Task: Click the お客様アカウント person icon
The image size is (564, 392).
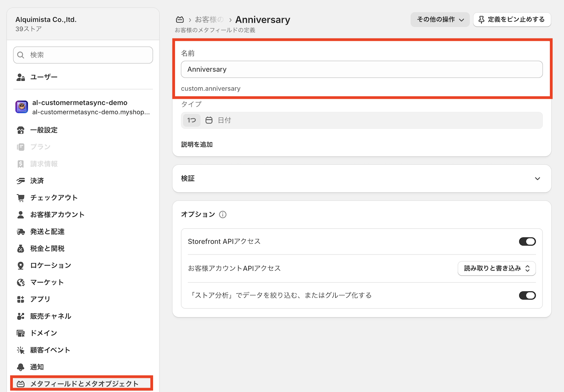Action: [x=21, y=215]
